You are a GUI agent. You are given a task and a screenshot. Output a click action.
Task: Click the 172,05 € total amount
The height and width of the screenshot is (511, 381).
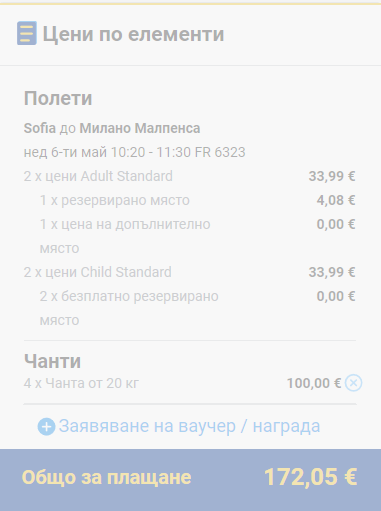(x=311, y=477)
